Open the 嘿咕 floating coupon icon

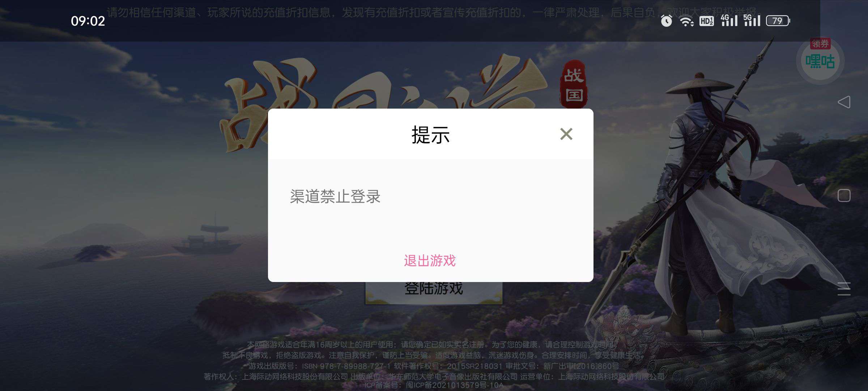click(x=820, y=62)
